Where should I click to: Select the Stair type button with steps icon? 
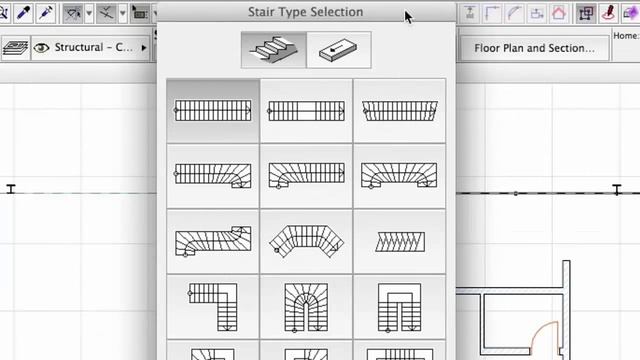pos(273,50)
